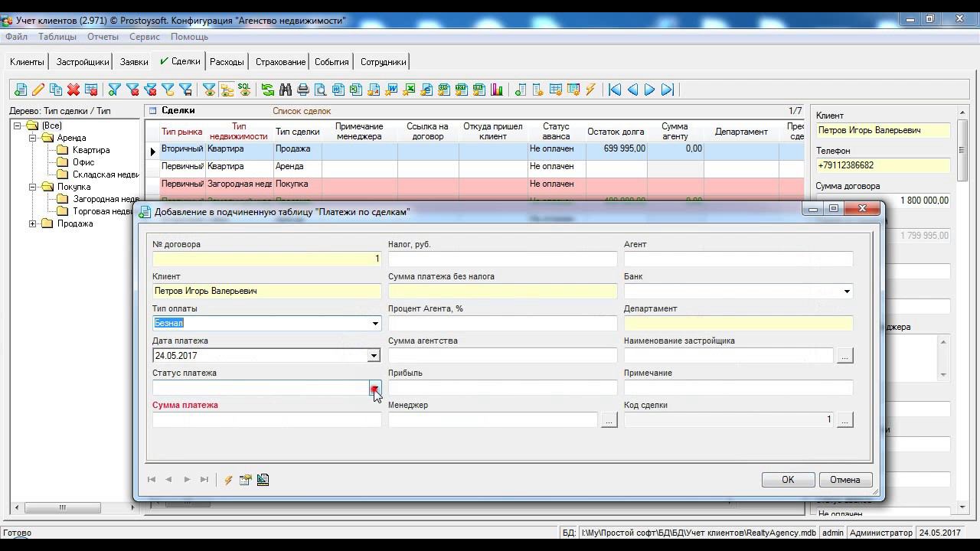
Task: Click the printer icon in toolbar
Action: point(303,90)
